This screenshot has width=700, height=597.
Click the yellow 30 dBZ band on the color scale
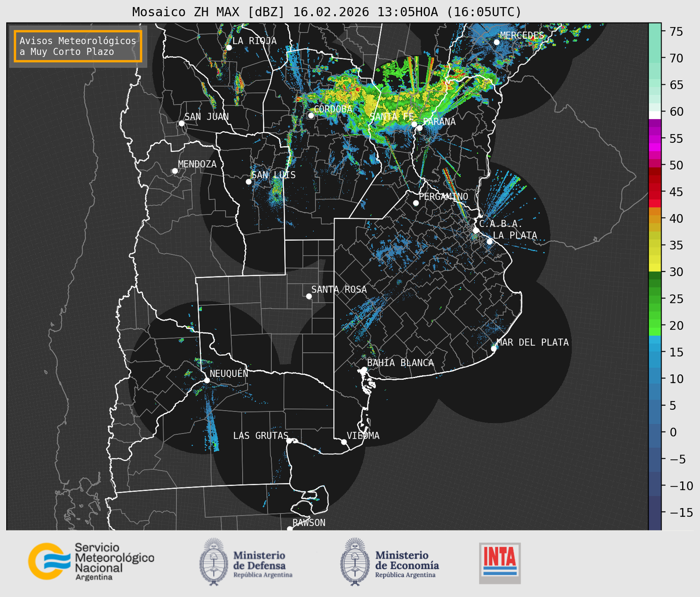click(x=655, y=268)
